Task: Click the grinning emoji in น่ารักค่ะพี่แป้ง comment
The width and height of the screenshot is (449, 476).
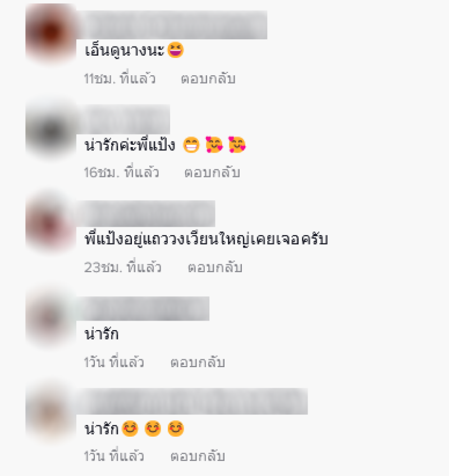Action: click(x=191, y=145)
